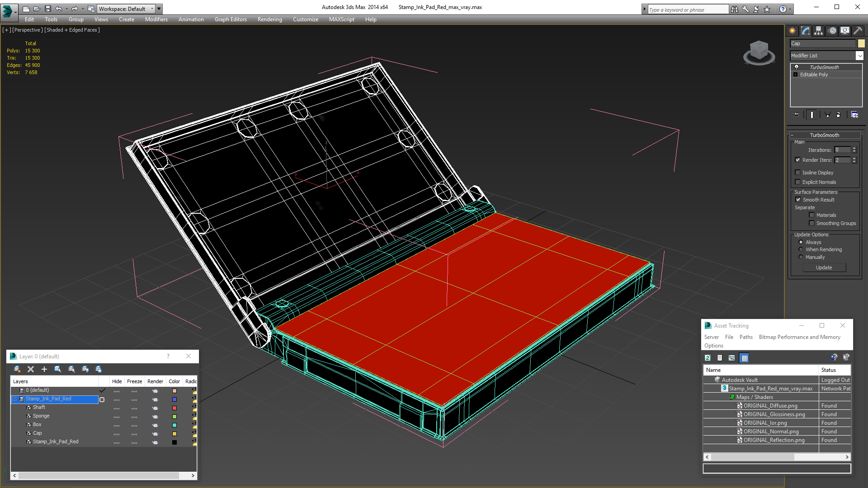The height and width of the screenshot is (488, 868).
Task: Collapse Stamp_Ink_Pad_Red layer tree
Action: (14, 399)
